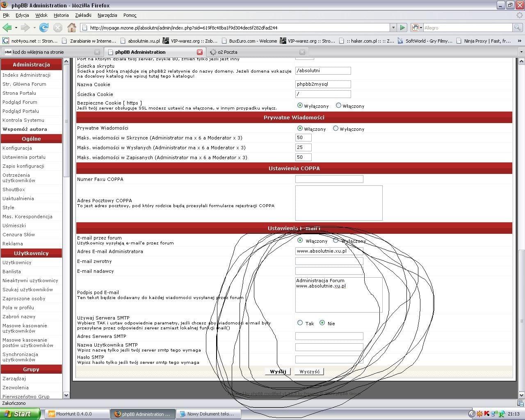Select Tak for Używaj Serwera SMTP
This screenshot has width=525, height=420.
300,323
